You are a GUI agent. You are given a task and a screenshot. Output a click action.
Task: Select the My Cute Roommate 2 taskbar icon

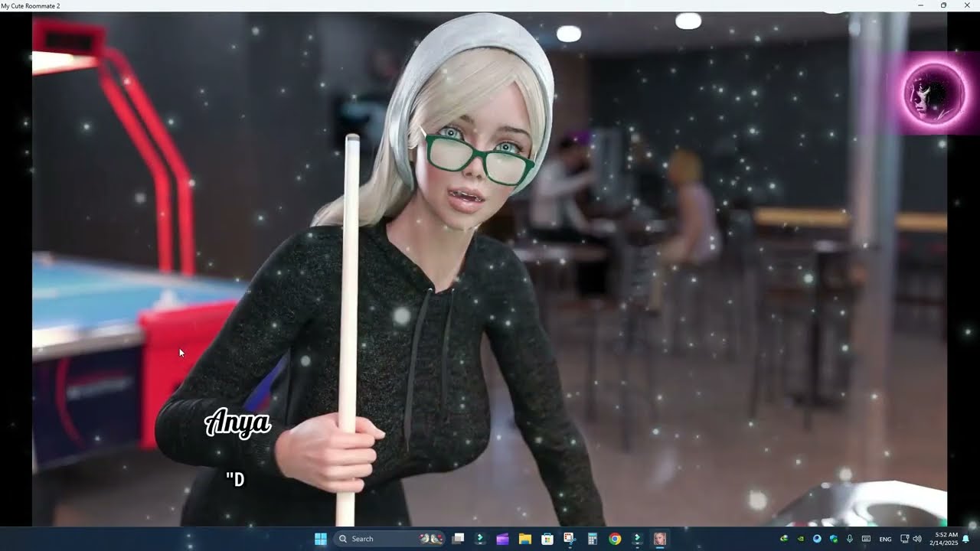point(659,539)
